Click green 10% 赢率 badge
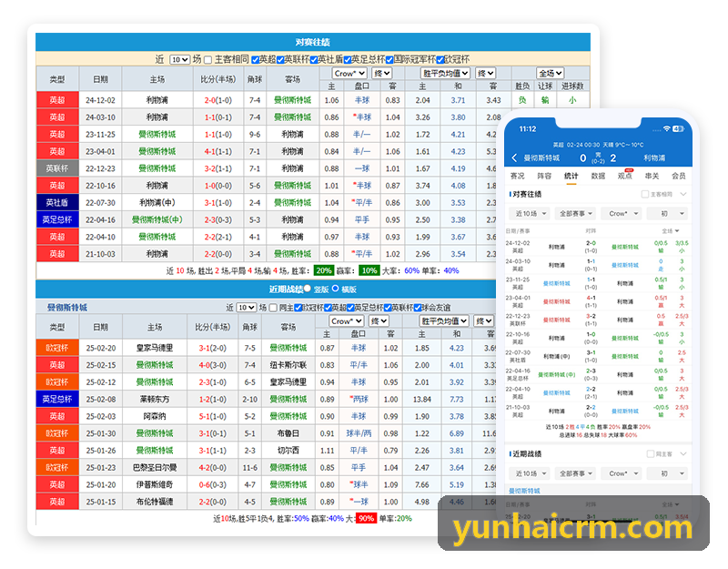The image size is (728, 569). click(x=369, y=270)
